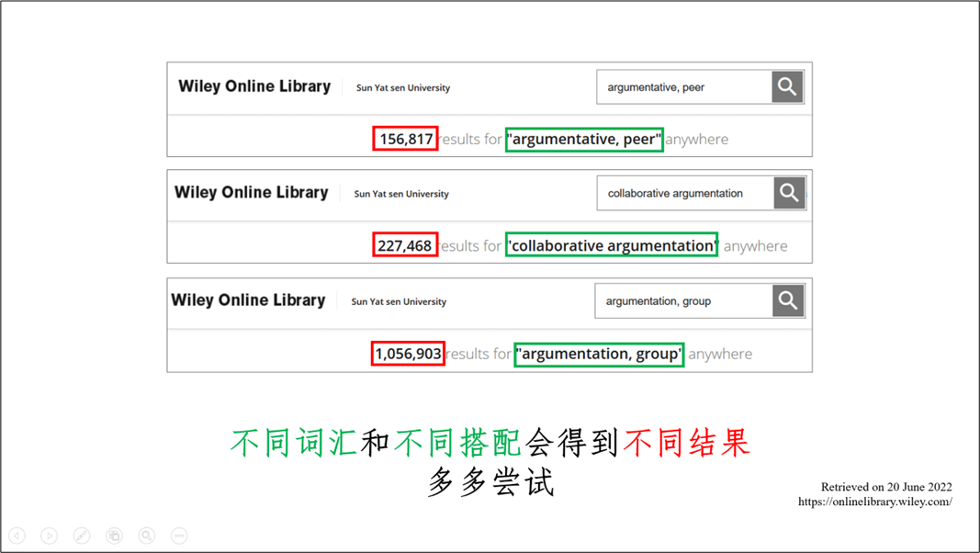
Task: Click search icon beside 'collaborative argumentation'
Action: [x=789, y=193]
